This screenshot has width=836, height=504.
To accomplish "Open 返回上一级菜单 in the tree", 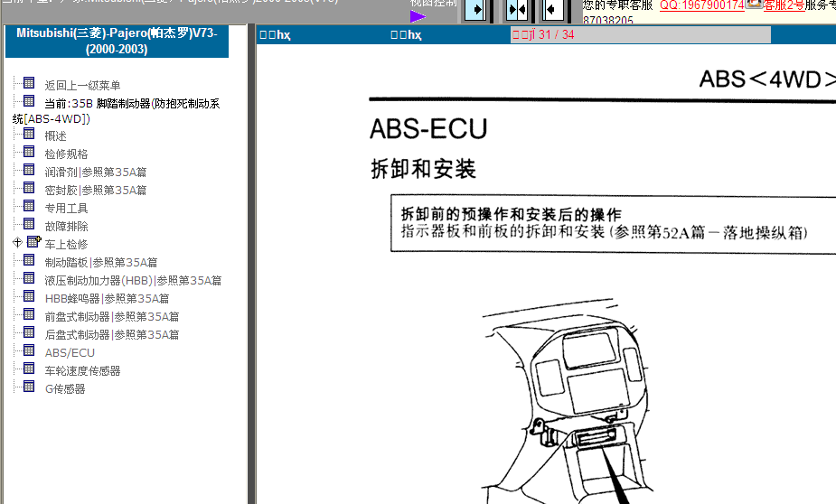I will pos(82,85).
